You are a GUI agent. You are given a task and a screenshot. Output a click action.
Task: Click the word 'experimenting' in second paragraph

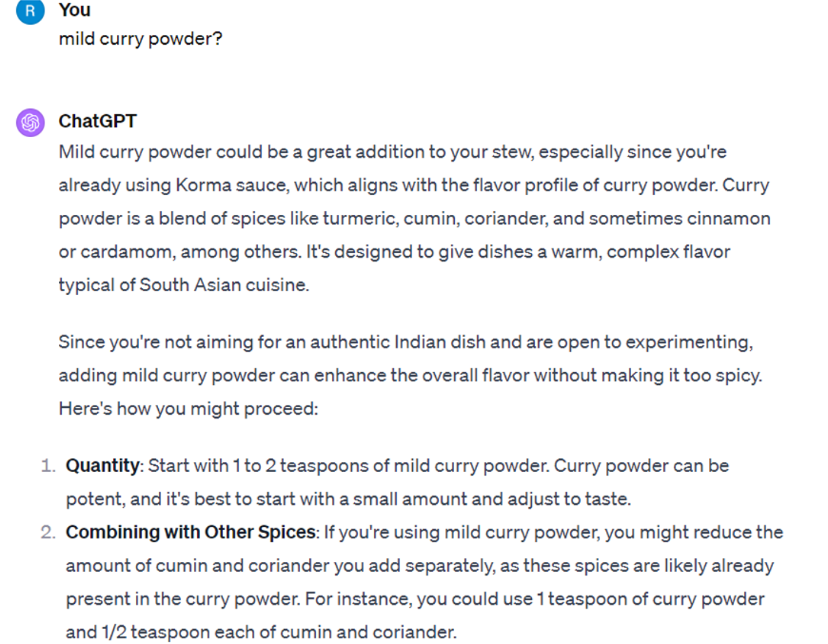point(689,342)
